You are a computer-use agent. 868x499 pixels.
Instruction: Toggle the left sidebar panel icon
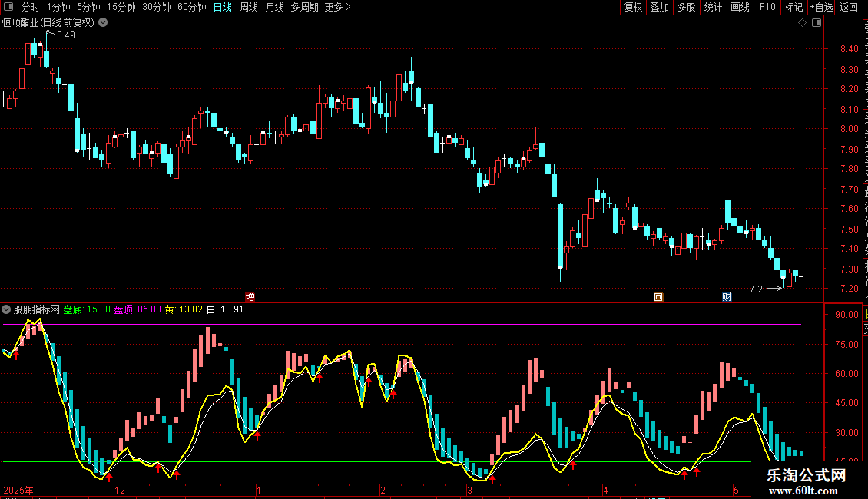pos(8,7)
